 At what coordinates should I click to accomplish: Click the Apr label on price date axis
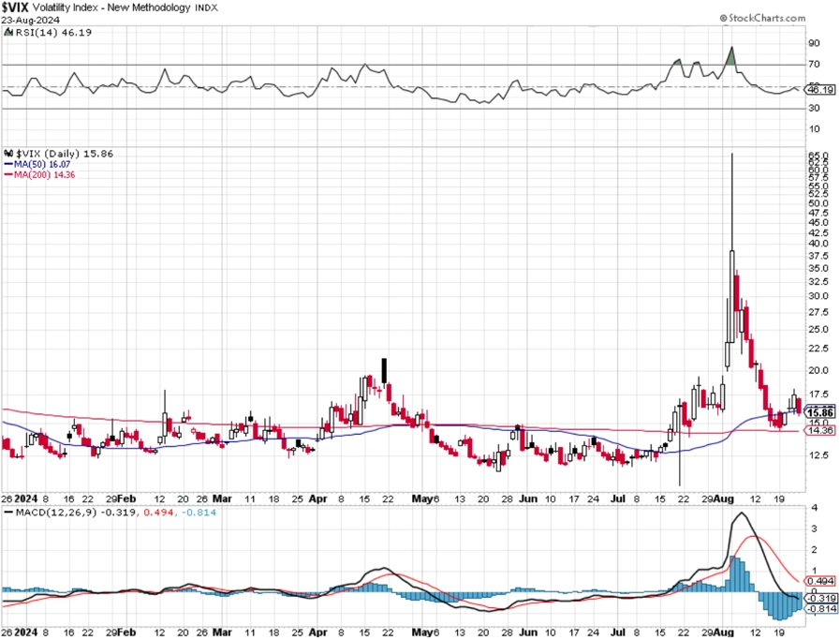(317, 499)
